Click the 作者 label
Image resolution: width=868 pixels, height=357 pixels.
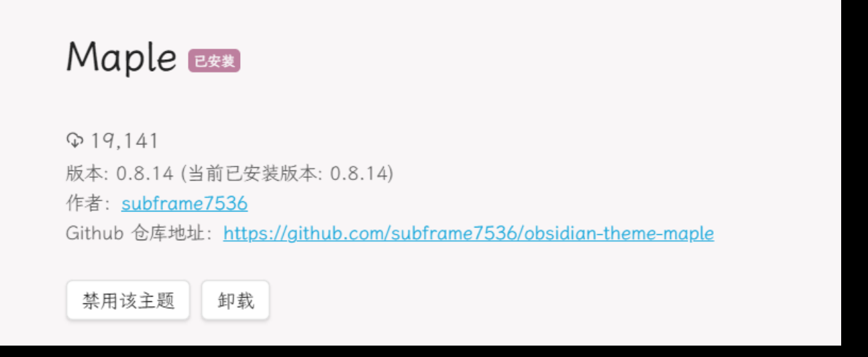coord(83,203)
